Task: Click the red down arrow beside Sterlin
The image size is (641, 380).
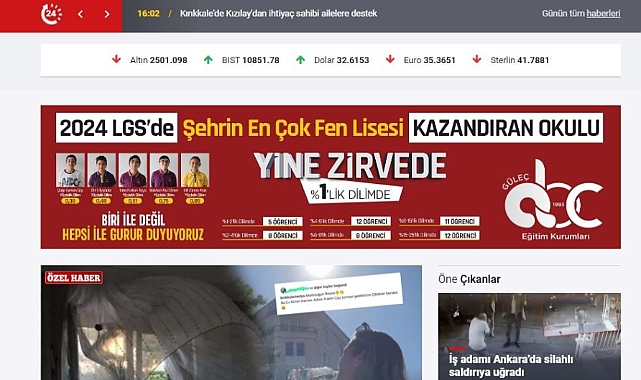Action: 477,59
